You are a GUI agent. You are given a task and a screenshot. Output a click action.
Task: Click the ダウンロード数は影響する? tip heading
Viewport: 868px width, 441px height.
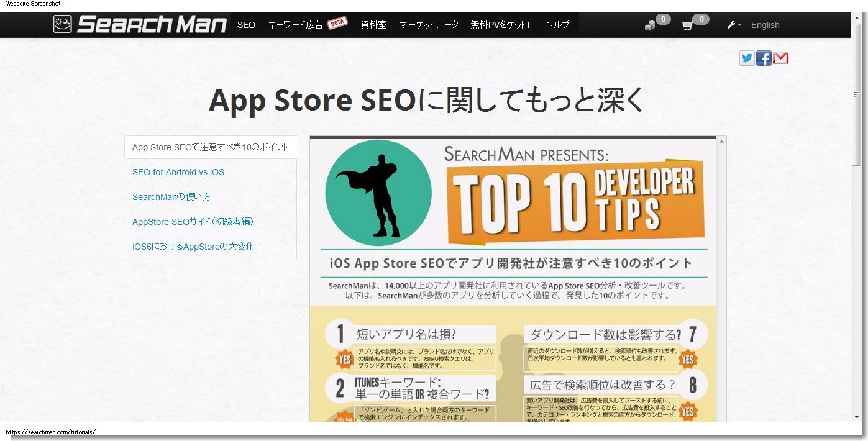click(606, 335)
